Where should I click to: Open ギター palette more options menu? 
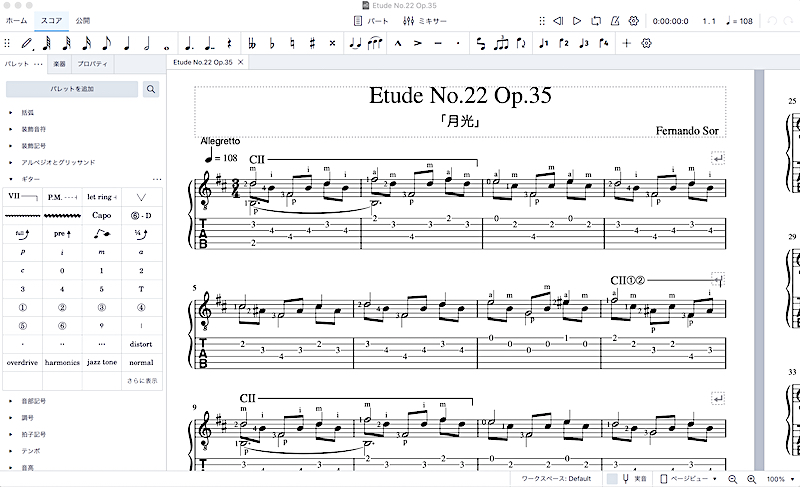click(157, 180)
